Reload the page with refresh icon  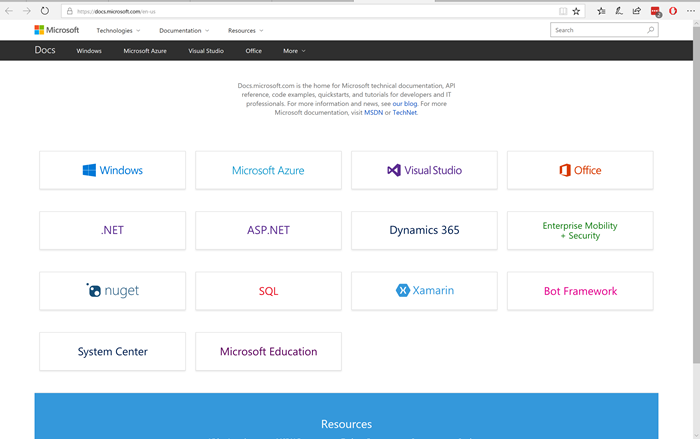point(45,11)
